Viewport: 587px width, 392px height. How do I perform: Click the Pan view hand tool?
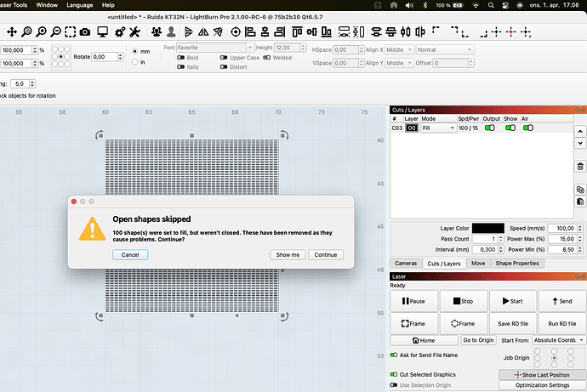point(12,31)
